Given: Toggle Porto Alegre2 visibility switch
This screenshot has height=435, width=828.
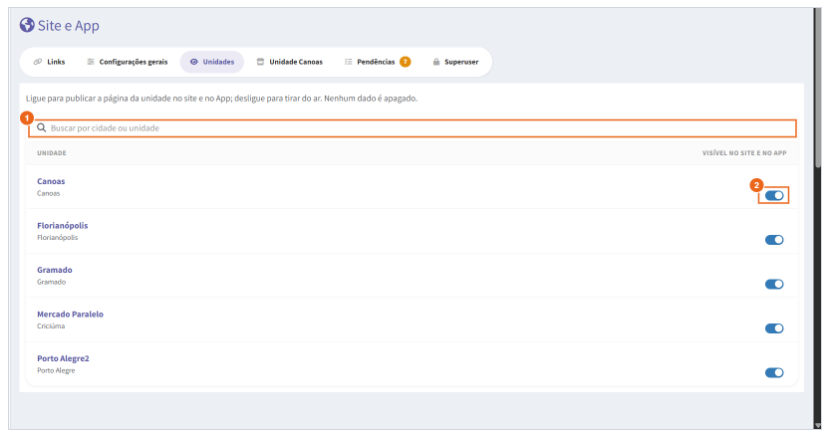Looking at the screenshot, I should tap(774, 373).
